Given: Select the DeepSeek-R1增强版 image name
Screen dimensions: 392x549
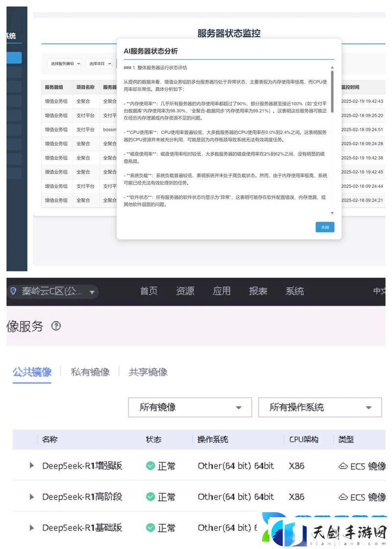Looking at the screenshot, I should pyautogui.click(x=82, y=466).
